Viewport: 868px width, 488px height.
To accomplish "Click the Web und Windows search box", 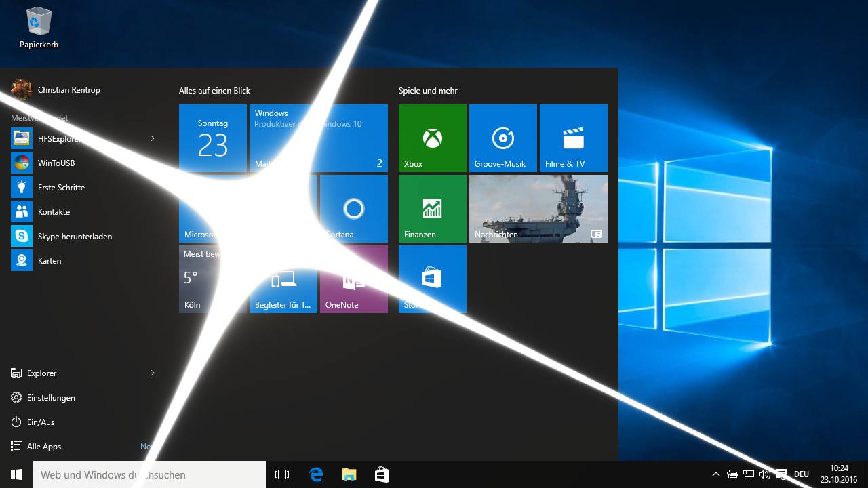I will pos(149,474).
